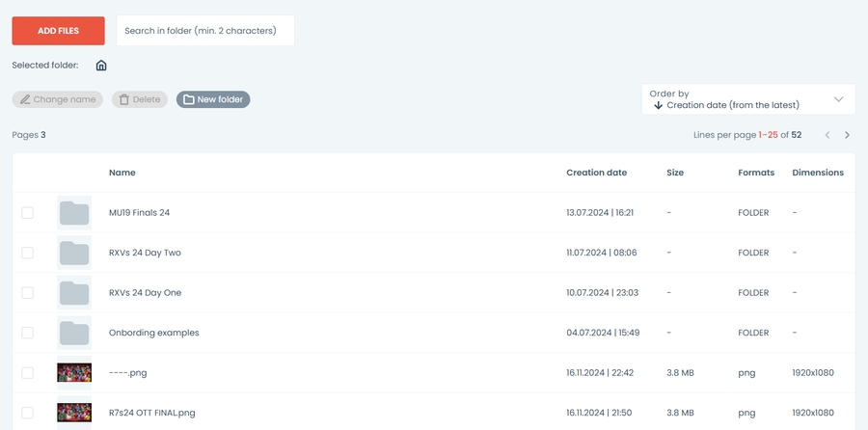Select the MU19 Finals 24 checkbox

pos(27,212)
